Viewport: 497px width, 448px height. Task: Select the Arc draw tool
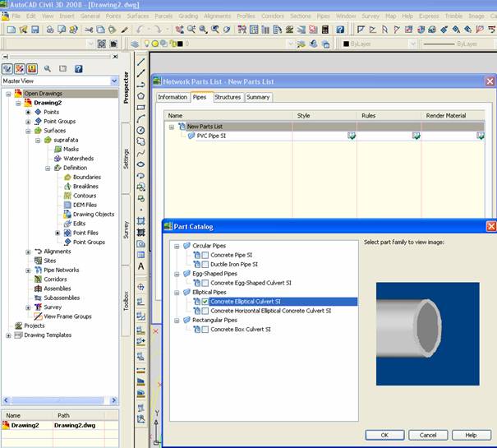141,118
